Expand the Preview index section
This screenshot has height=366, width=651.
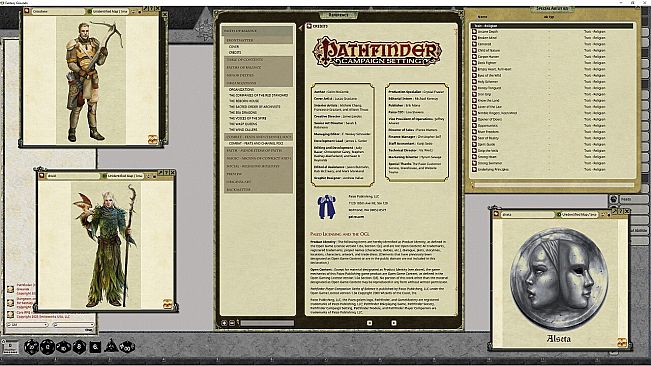[259, 174]
